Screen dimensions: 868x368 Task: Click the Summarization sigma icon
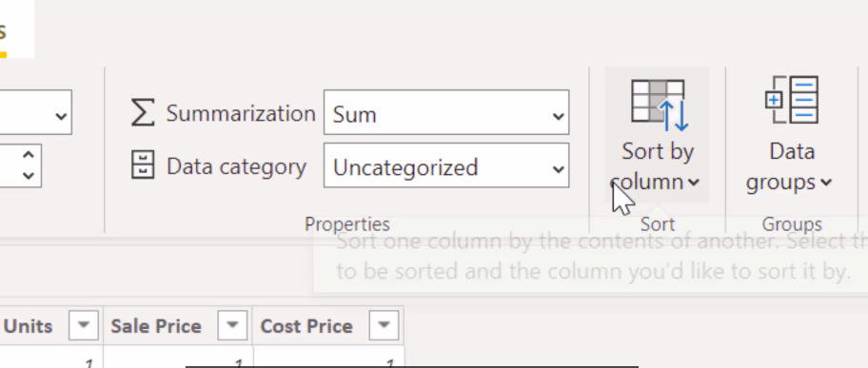click(143, 113)
